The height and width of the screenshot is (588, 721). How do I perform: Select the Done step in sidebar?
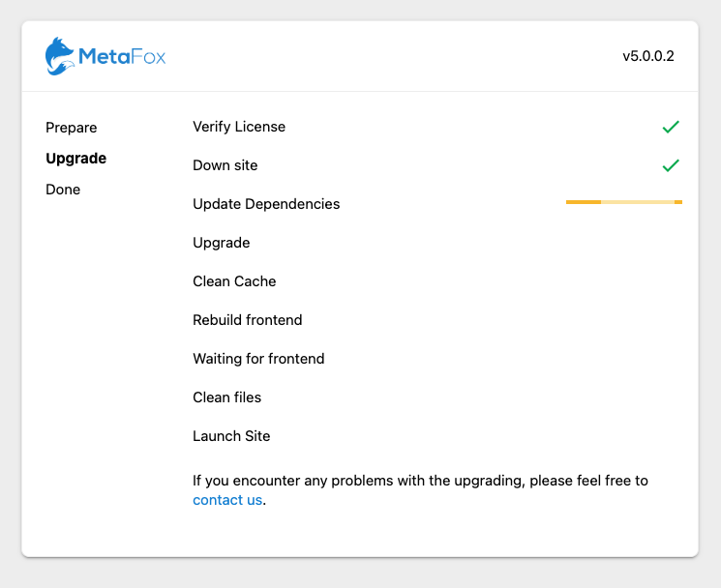(63, 190)
